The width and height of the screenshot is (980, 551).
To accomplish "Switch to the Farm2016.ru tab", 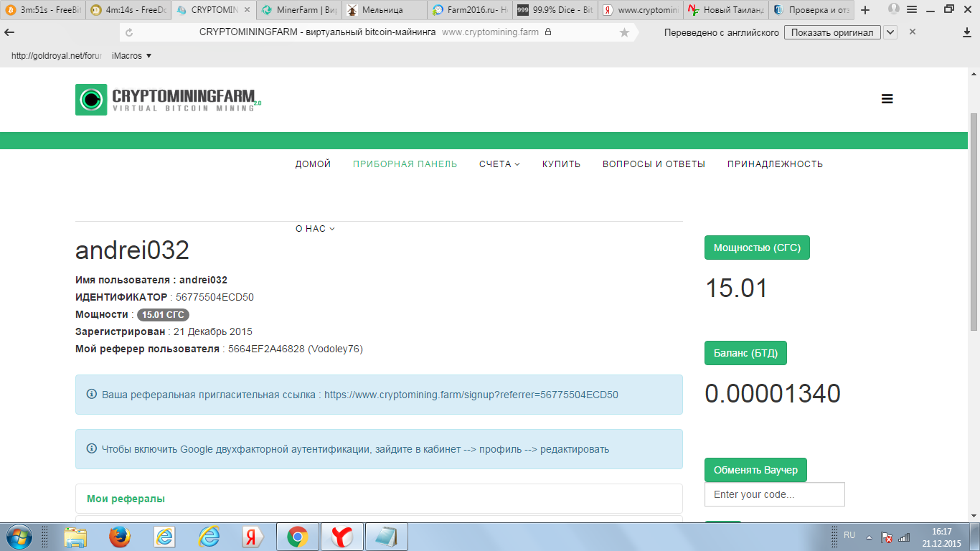I will click(x=470, y=10).
